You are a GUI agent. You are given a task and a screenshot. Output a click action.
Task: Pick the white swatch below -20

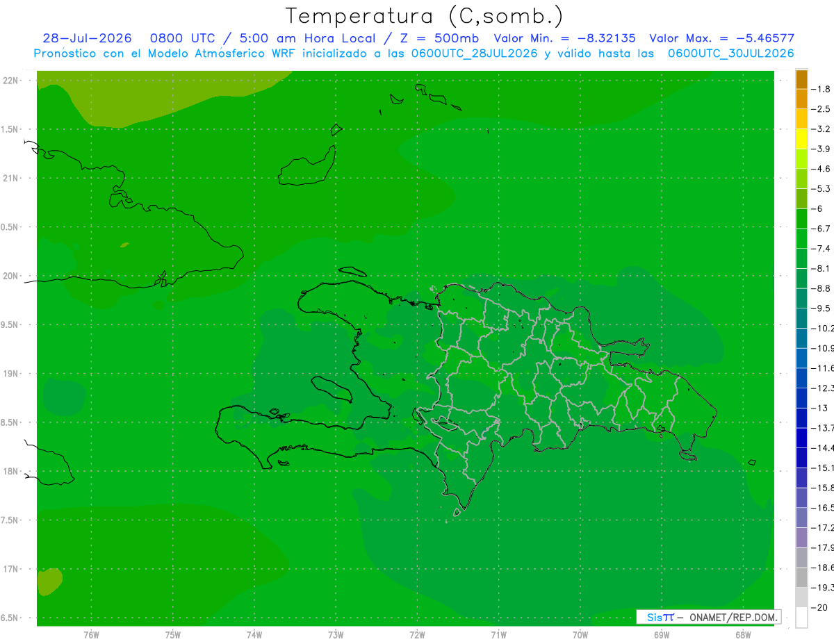click(801, 617)
